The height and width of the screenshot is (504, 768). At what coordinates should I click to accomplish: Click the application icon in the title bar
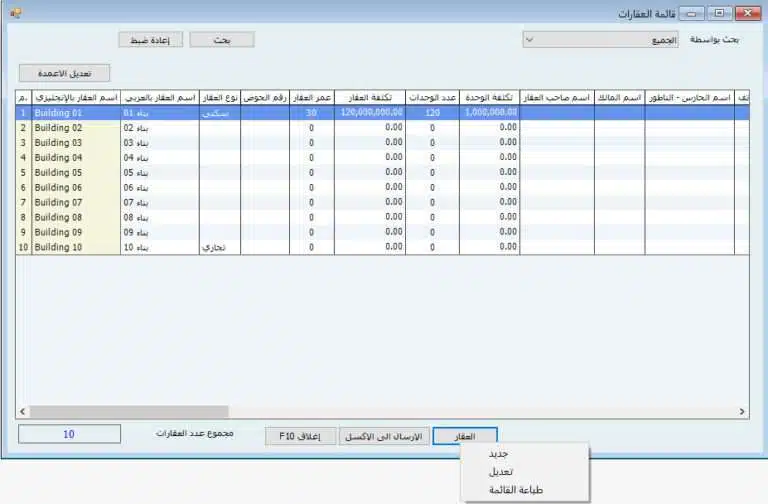click(x=14, y=14)
